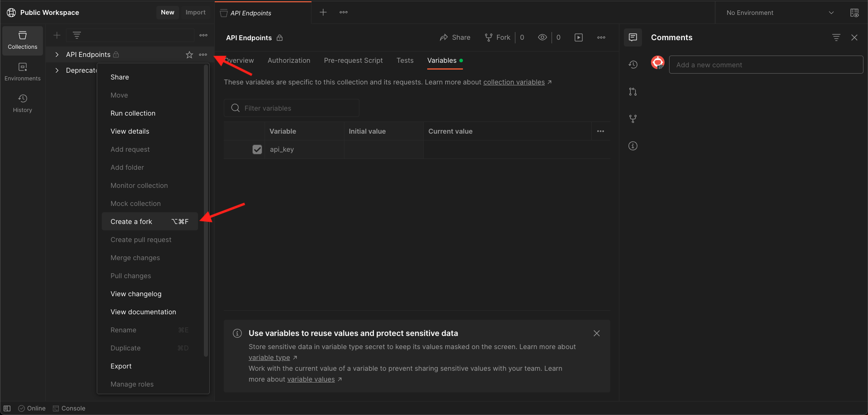Choose Run collection from the context menu
Viewport: 868px width, 415px height.
click(132, 113)
